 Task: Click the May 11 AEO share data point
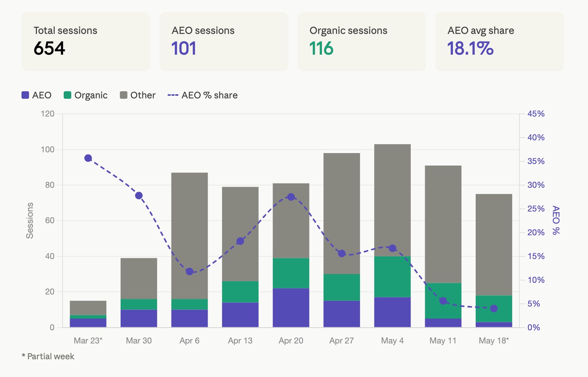[443, 301]
